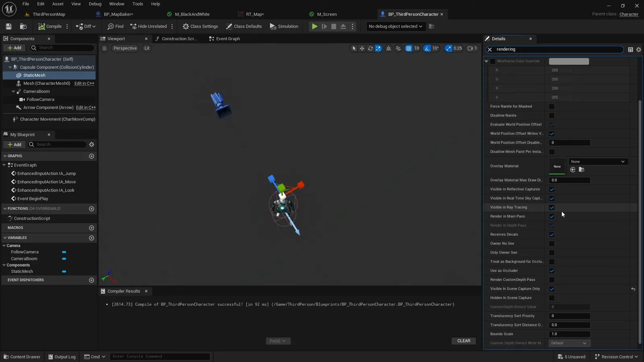The width and height of the screenshot is (644, 362).
Task: Click the Compile button
Action: [50, 27]
